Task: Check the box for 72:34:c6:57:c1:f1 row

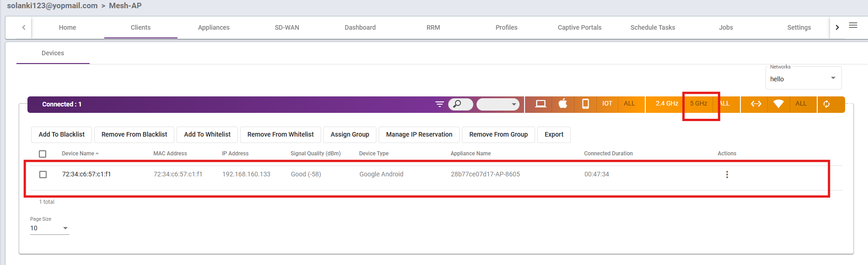Action: [43, 175]
